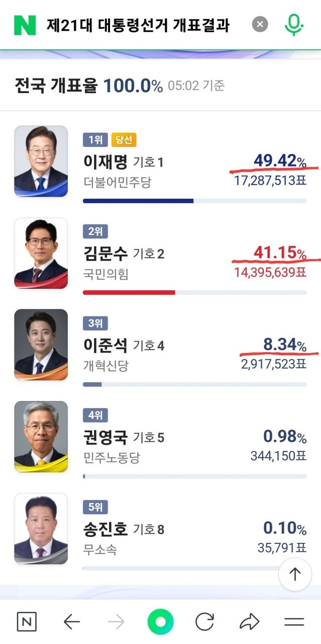This screenshot has width=321, height=644.
Task: Go forward with the right arrow
Action: point(116,622)
